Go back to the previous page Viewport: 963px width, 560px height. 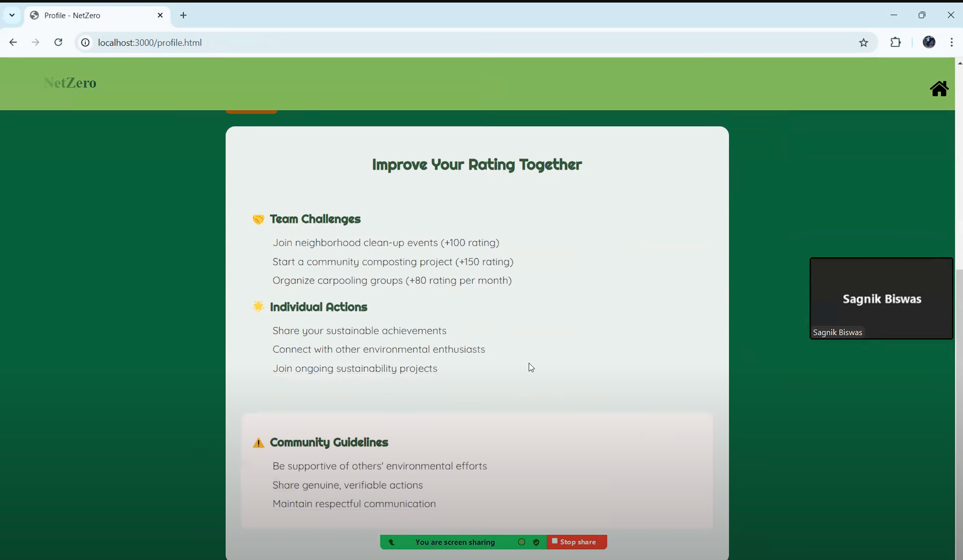tap(13, 42)
